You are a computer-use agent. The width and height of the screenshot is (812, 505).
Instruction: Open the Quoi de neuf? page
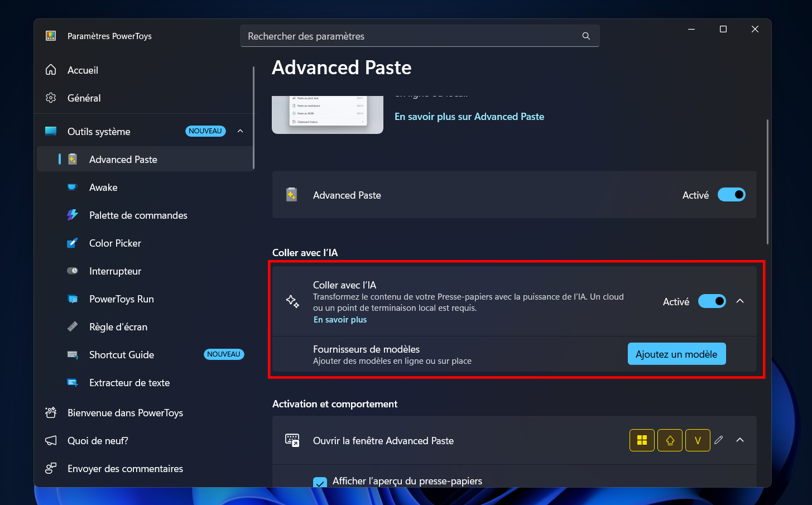146,440
